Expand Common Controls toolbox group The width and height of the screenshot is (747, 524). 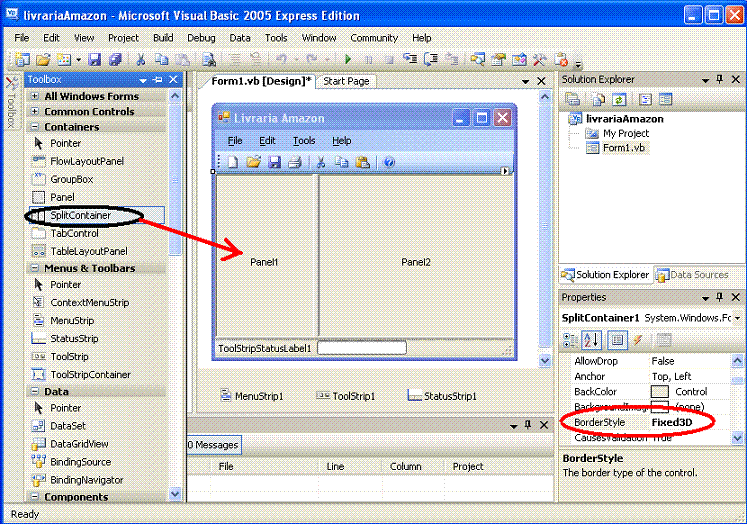pyautogui.click(x=35, y=111)
